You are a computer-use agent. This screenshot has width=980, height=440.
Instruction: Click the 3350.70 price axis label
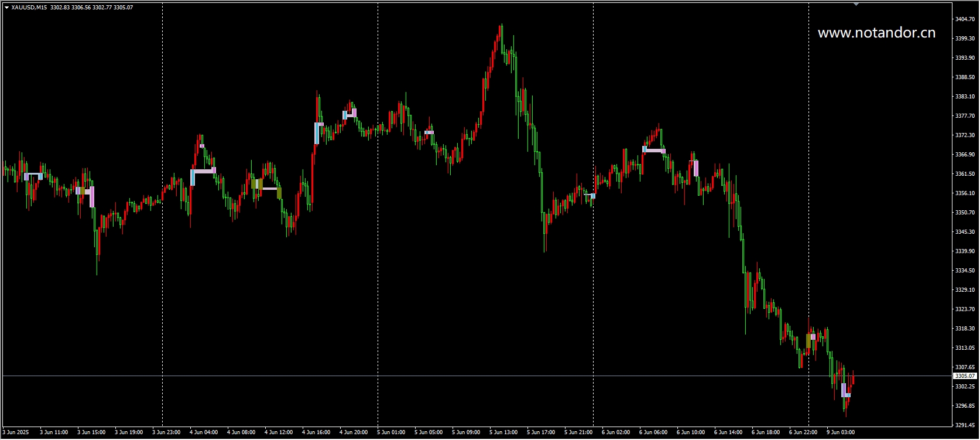coord(965,213)
